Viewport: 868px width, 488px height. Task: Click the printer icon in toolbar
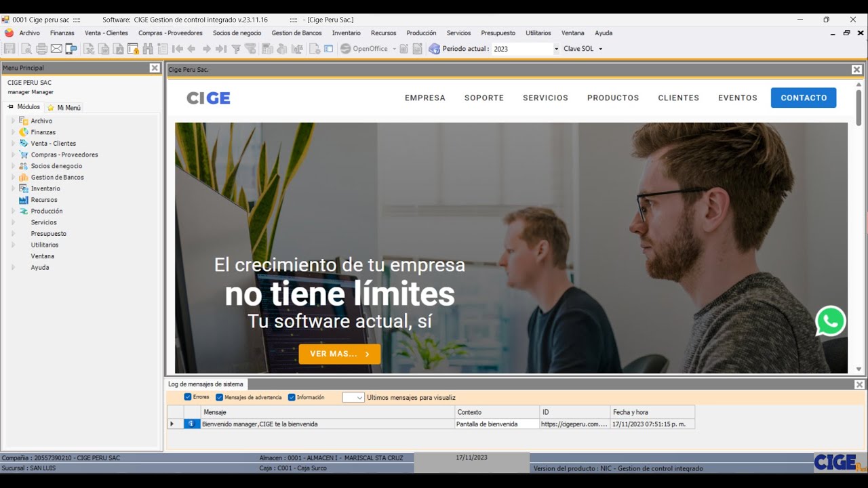pos(41,49)
